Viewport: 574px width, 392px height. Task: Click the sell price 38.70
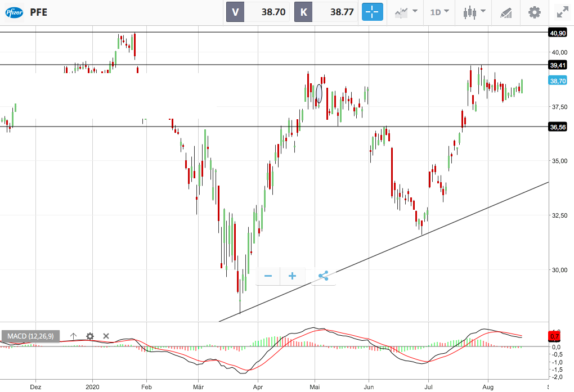(273, 12)
